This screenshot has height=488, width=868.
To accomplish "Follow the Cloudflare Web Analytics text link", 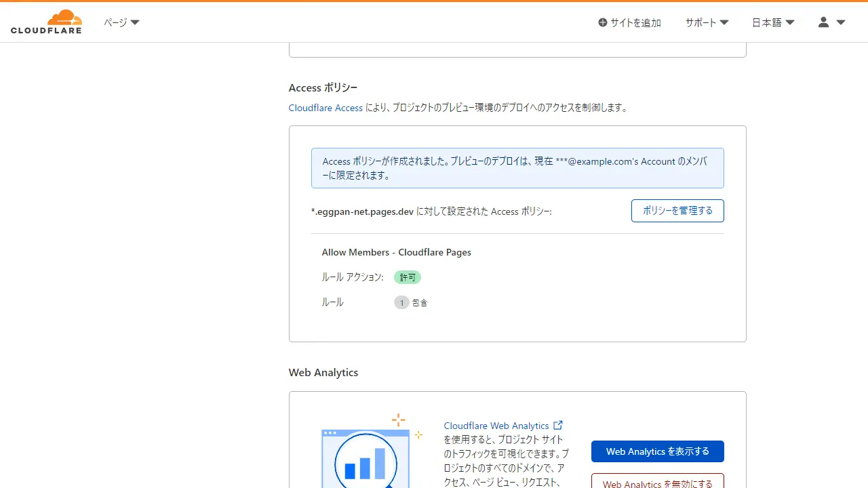I will 496,426.
